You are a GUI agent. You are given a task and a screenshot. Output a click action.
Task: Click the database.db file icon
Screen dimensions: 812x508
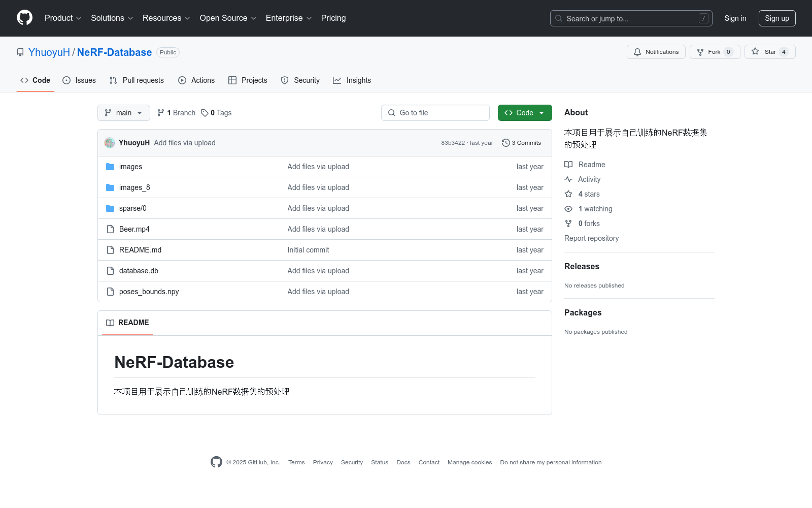pyautogui.click(x=110, y=271)
